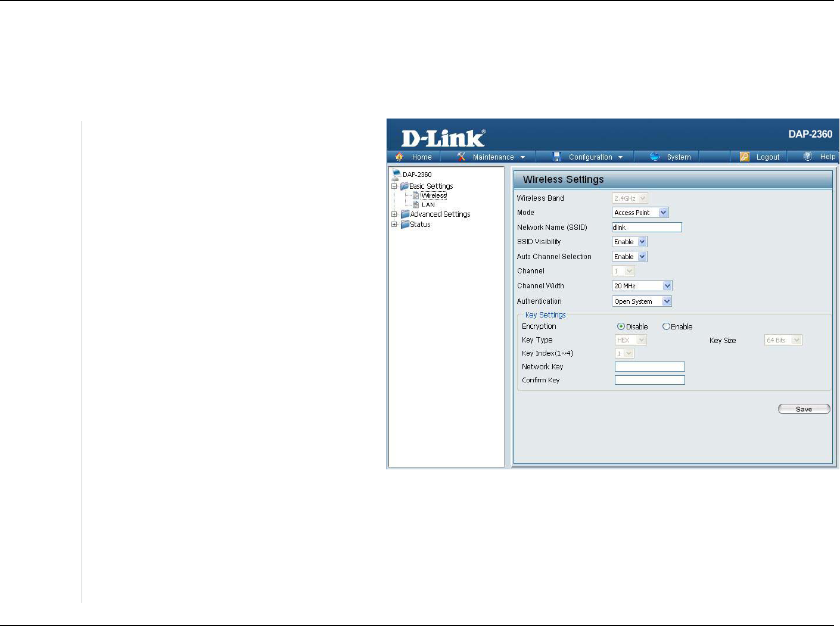The width and height of the screenshot is (840, 626).
Task: Click the Network Name (SSID) field
Action: point(647,227)
